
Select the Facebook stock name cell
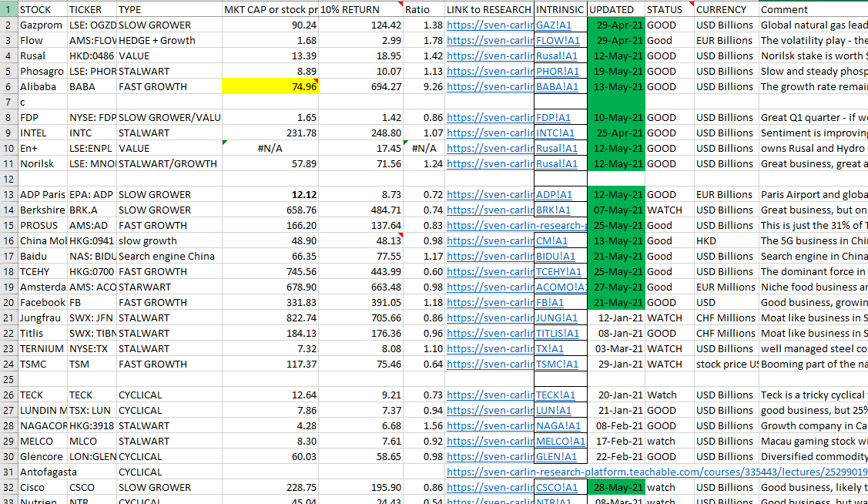42,302
